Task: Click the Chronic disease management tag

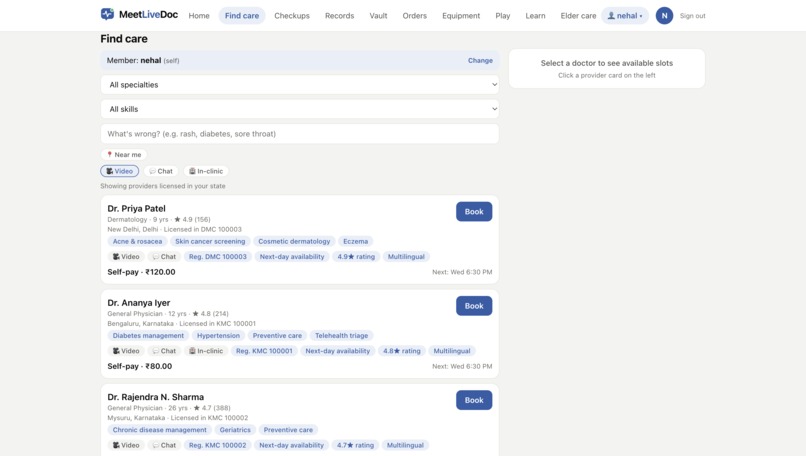Action: tap(159, 430)
